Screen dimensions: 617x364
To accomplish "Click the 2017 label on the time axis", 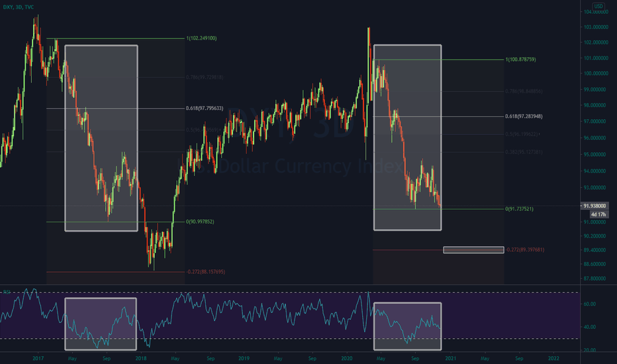I will pos(38,359).
